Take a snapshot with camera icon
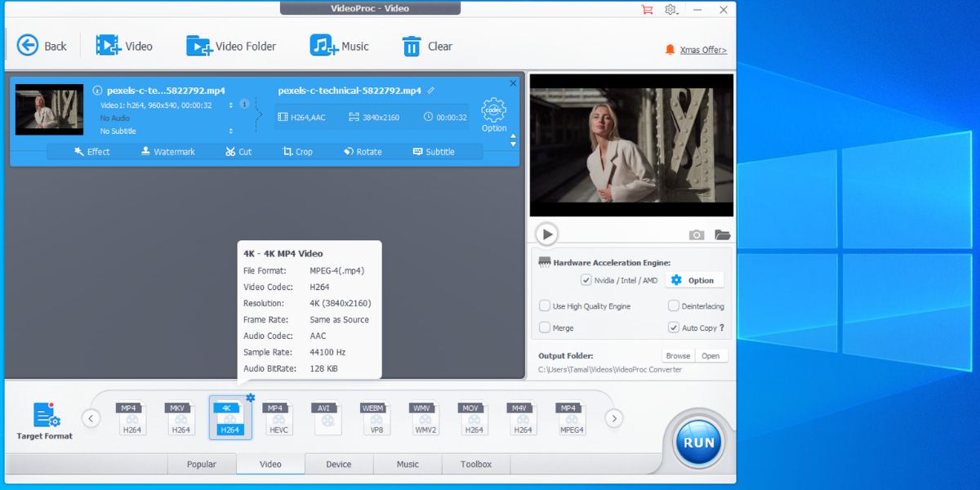This screenshot has width=980, height=490. (697, 234)
